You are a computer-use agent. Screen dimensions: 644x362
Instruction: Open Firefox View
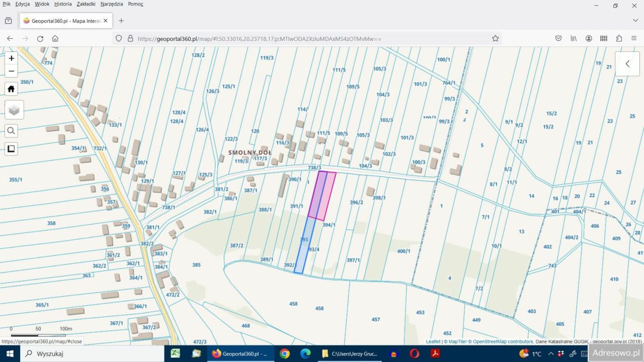9,21
